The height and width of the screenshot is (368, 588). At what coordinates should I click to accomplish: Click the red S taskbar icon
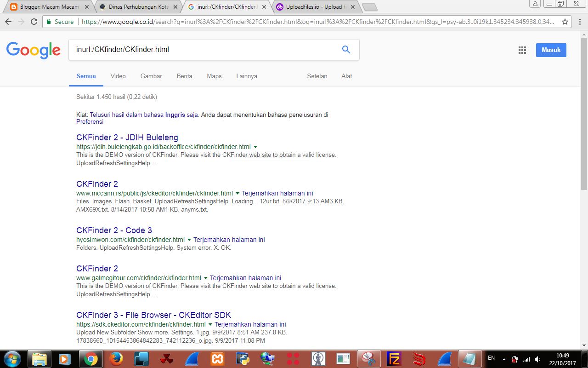[419, 359]
